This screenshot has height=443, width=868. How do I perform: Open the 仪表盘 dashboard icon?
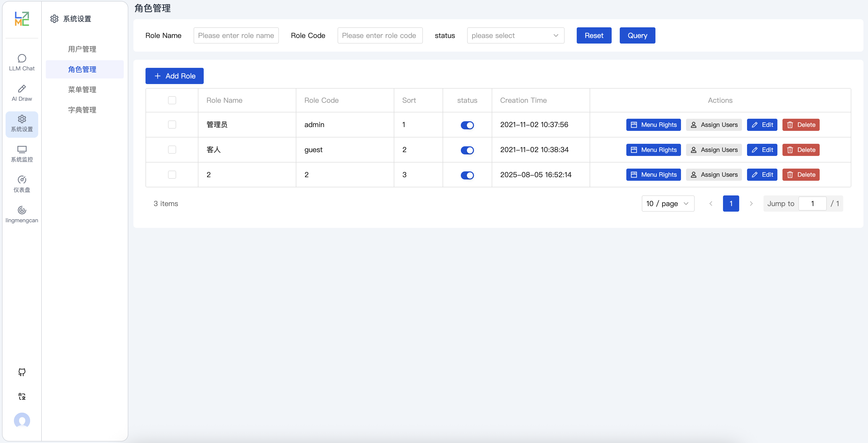pos(22,180)
